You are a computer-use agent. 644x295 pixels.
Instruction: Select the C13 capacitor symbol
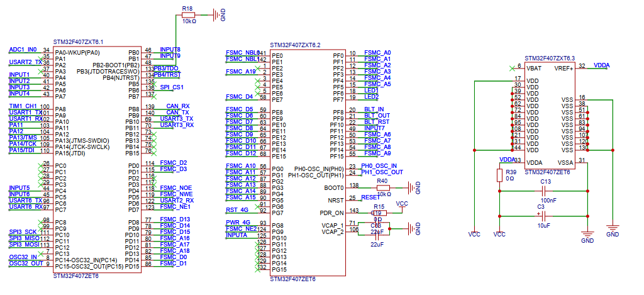pos(544,191)
